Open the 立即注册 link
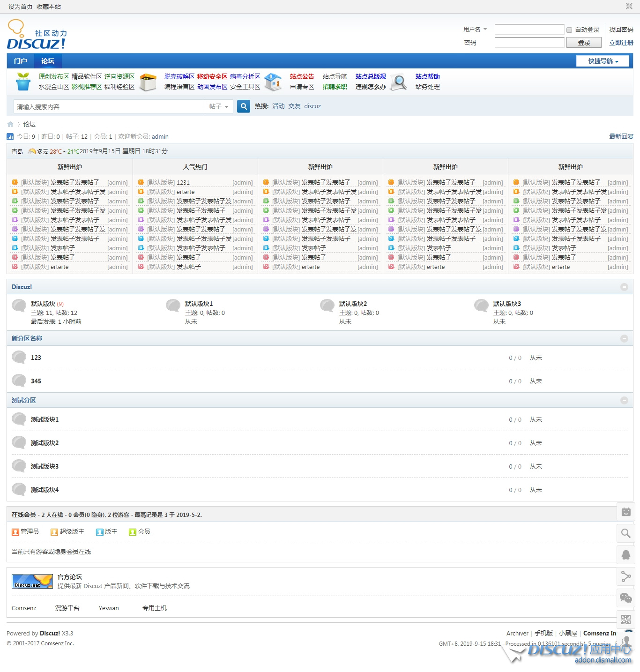The height and width of the screenshot is (672, 640). pos(621,43)
